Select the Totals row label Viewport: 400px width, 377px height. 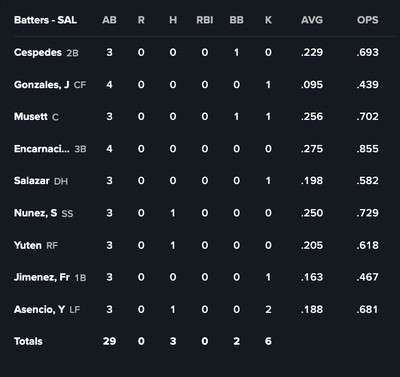pyautogui.click(x=28, y=341)
